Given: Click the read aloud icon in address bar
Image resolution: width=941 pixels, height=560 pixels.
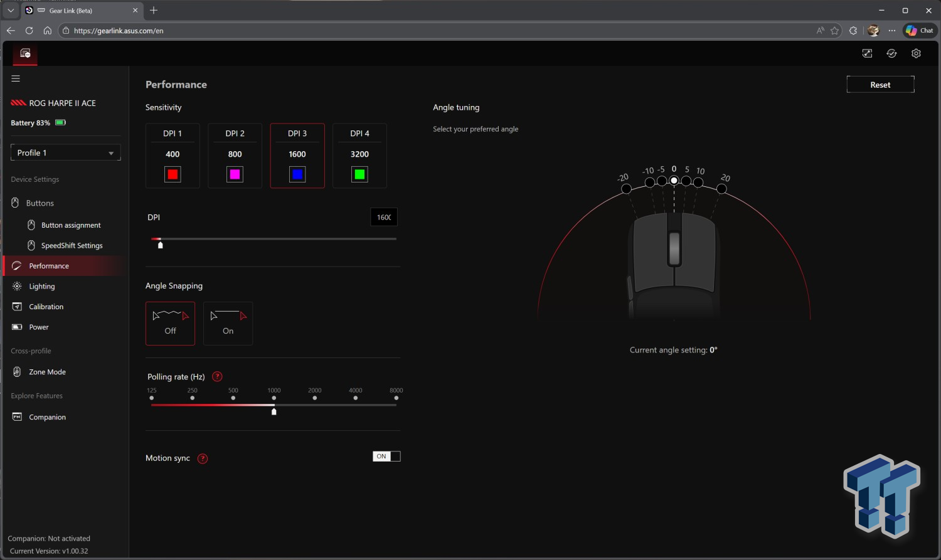Looking at the screenshot, I should tap(820, 30).
